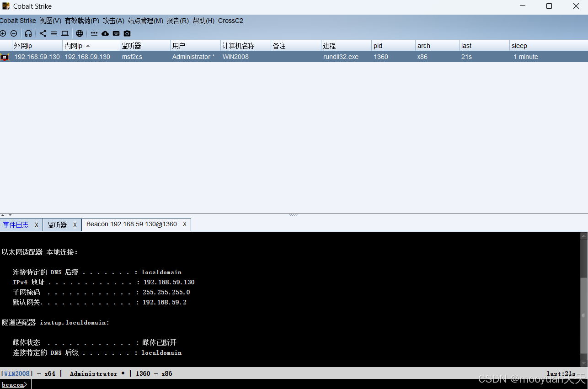The image size is (588, 389).
Task: Open listeners with the headphones icon
Action: point(28,33)
